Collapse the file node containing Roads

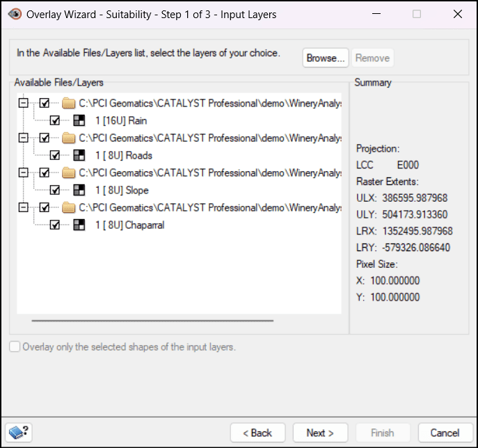pyautogui.click(x=23, y=138)
